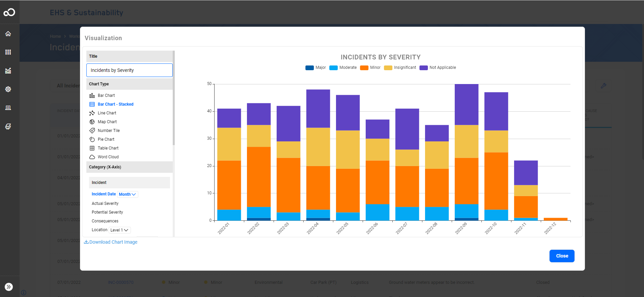Click the Line Chart icon
Image resolution: width=644 pixels, height=297 pixels.
(x=92, y=113)
